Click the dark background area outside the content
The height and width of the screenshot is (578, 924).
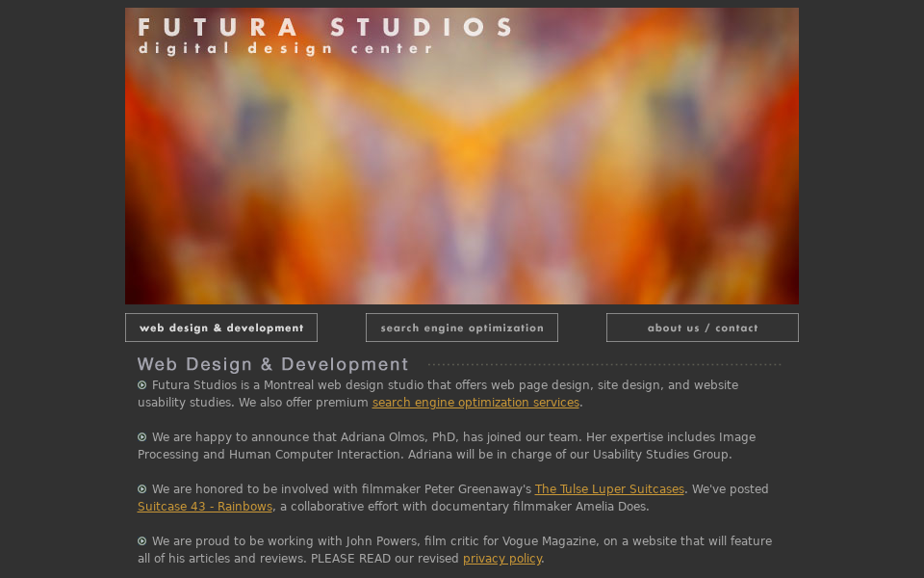[58, 289]
